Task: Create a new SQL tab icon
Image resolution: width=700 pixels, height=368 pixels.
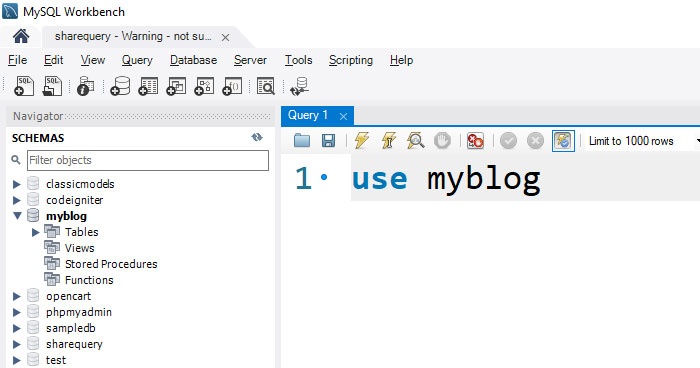Action: pyautogui.click(x=24, y=86)
